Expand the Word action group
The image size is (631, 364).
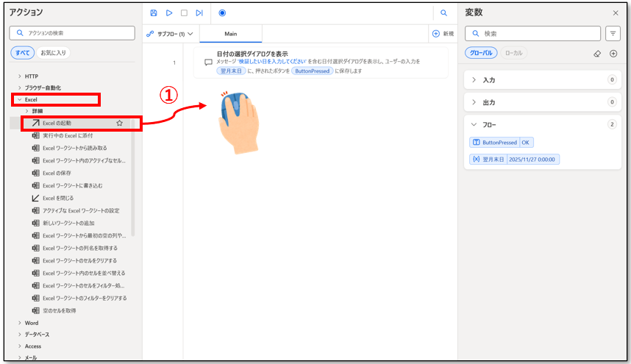pyautogui.click(x=20, y=323)
